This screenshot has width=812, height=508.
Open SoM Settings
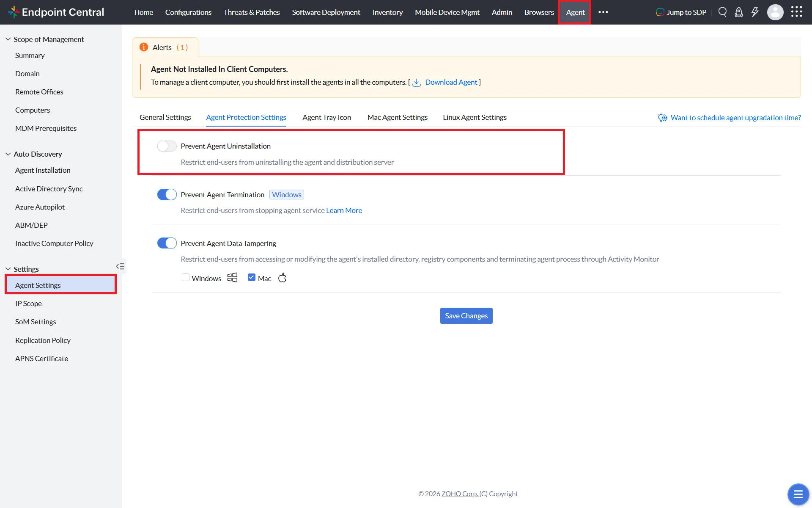coord(36,322)
